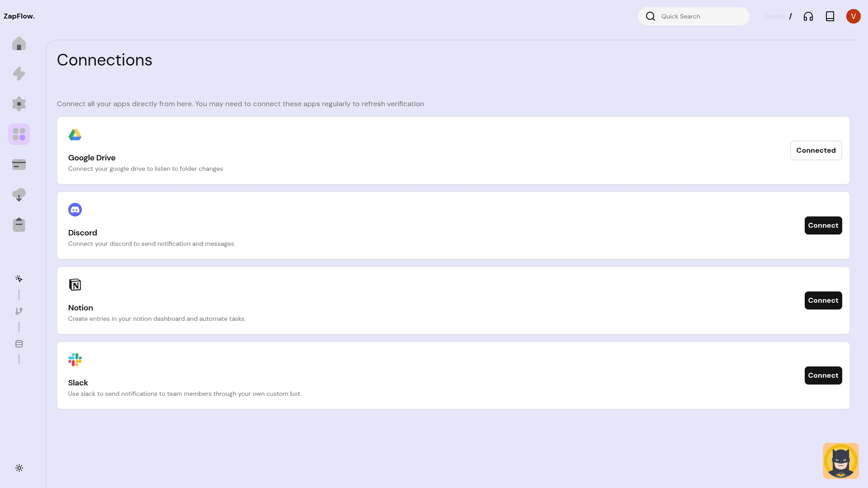Connect the Discord app

pyautogui.click(x=823, y=225)
